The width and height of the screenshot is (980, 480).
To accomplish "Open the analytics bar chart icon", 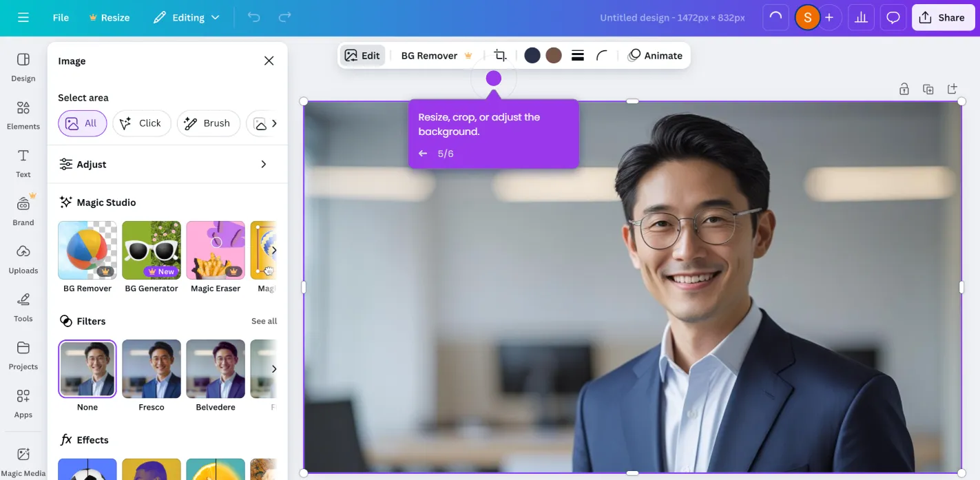I will pos(861,18).
